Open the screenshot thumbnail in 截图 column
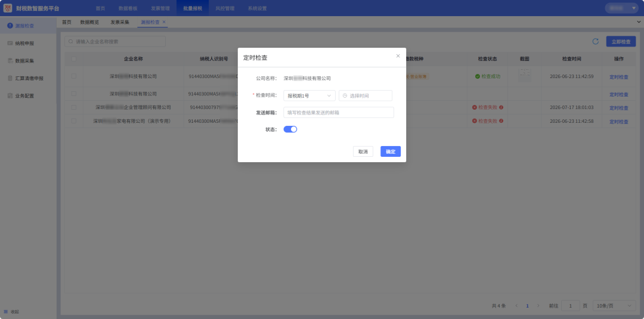644x319 pixels. 525,74
